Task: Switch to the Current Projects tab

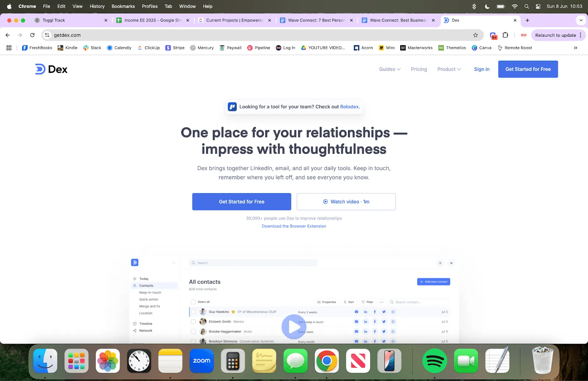Action: [x=234, y=20]
